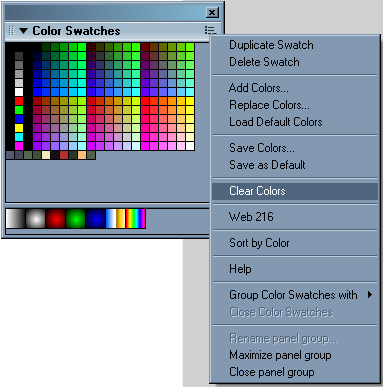Choose the Web 216 palette option
The height and width of the screenshot is (387, 383).
(251, 217)
